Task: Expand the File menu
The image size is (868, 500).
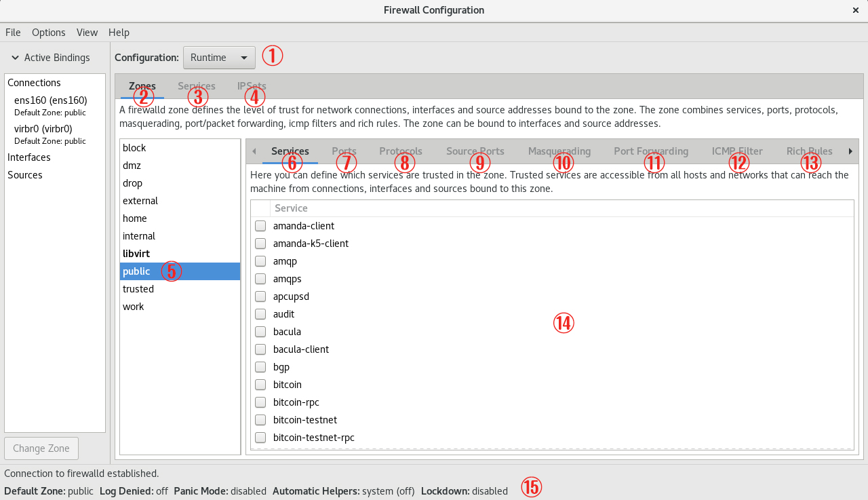Action: point(12,32)
